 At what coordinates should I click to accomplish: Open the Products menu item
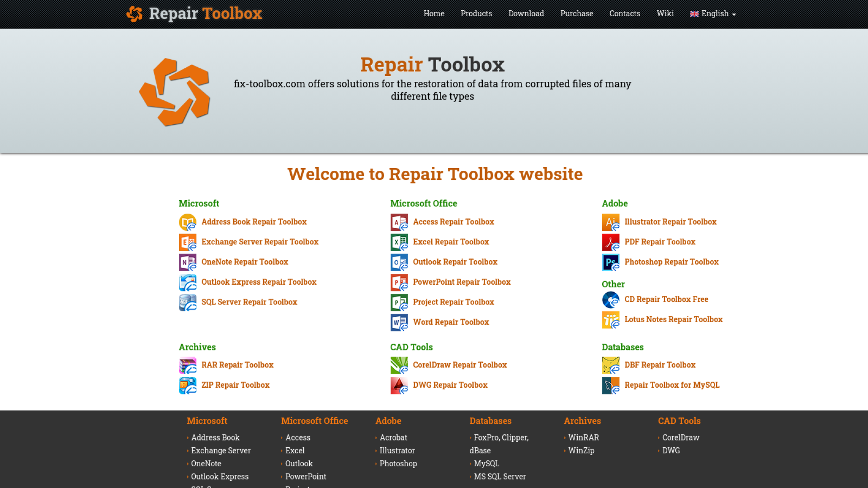coord(476,14)
